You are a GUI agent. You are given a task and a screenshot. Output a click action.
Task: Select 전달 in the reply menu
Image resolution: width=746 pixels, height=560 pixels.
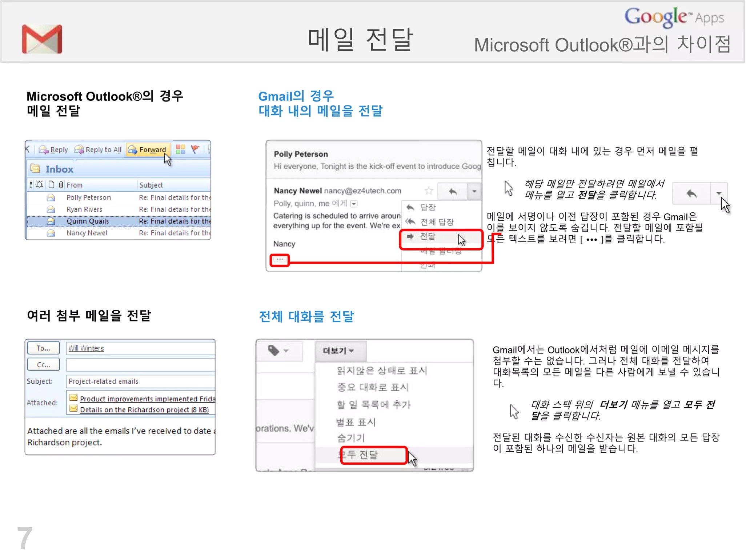pyautogui.click(x=428, y=237)
